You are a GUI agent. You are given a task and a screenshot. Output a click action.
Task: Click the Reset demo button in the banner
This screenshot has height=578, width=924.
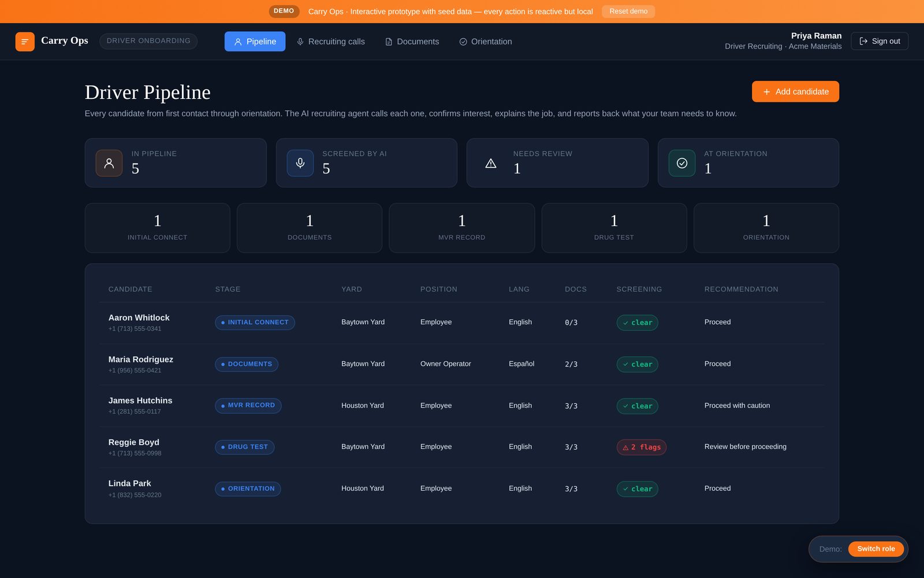[x=628, y=12]
